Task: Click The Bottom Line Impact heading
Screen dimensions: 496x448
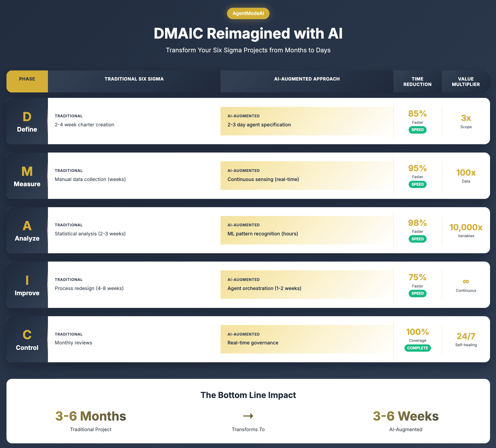Action: tap(248, 395)
